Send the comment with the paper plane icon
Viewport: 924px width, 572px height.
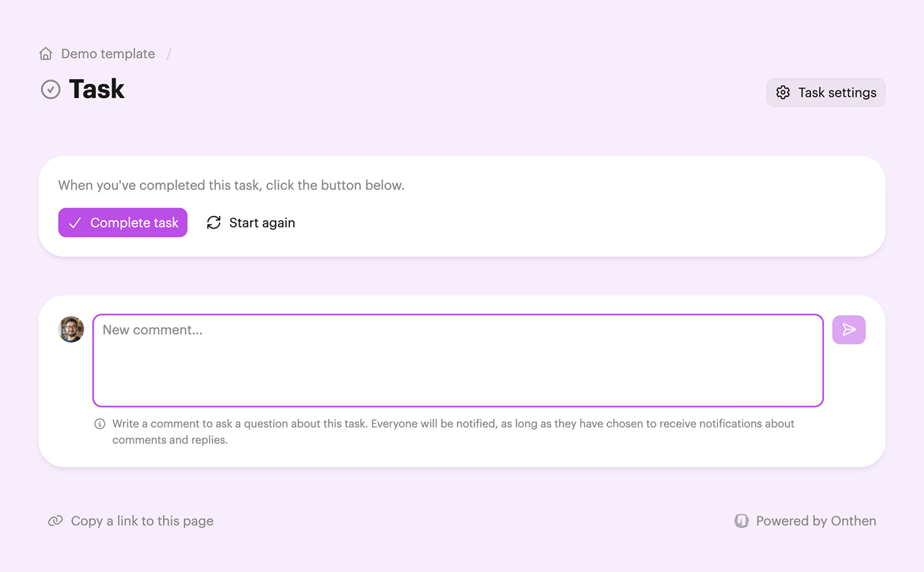[848, 330]
